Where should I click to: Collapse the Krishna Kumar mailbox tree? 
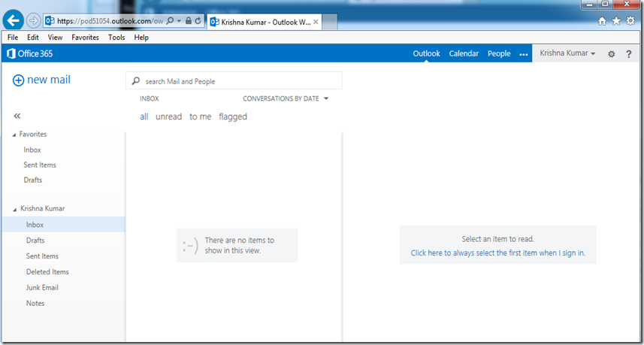[x=15, y=209]
